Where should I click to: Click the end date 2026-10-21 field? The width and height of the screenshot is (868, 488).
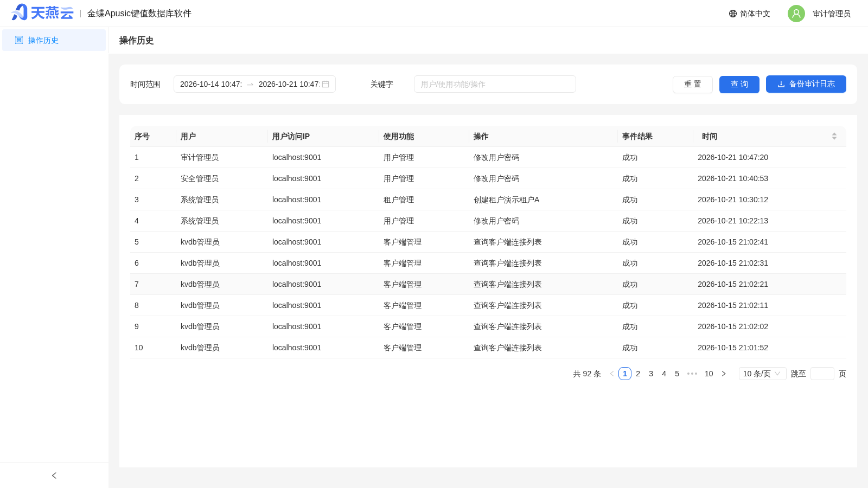click(x=289, y=84)
